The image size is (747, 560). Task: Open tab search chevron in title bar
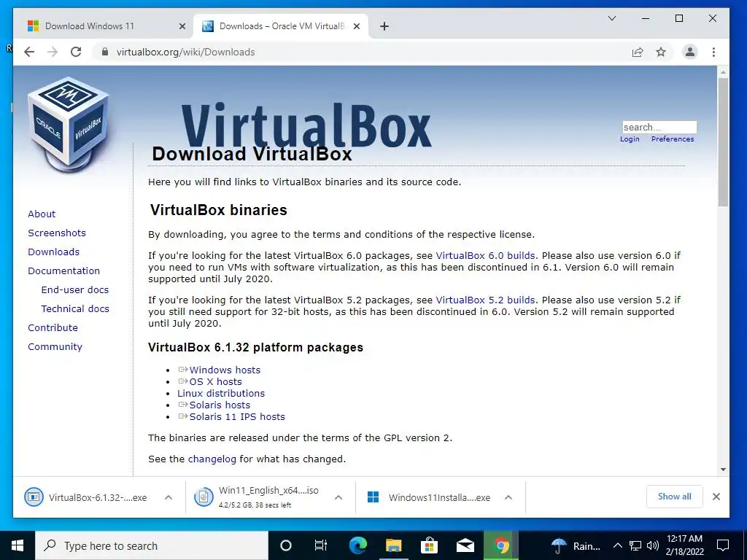612,18
